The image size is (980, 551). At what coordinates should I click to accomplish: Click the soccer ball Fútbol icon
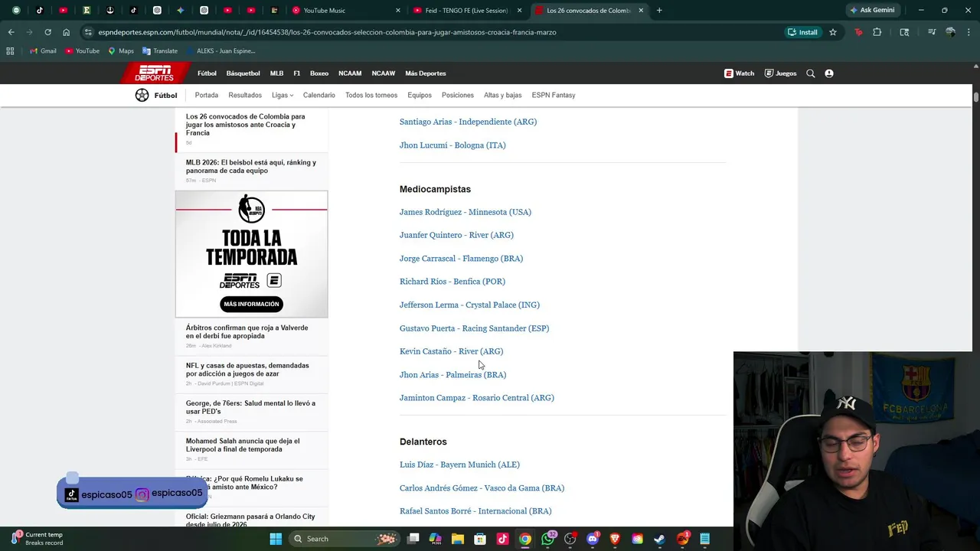click(142, 95)
